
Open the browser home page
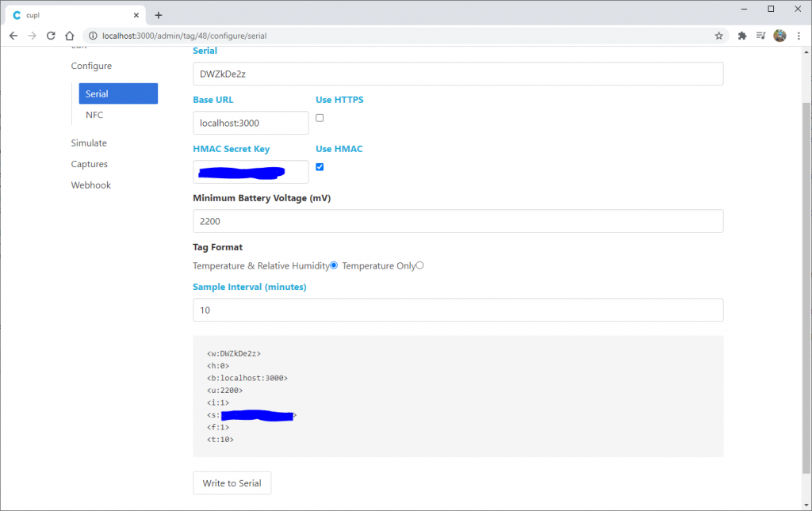tap(70, 36)
